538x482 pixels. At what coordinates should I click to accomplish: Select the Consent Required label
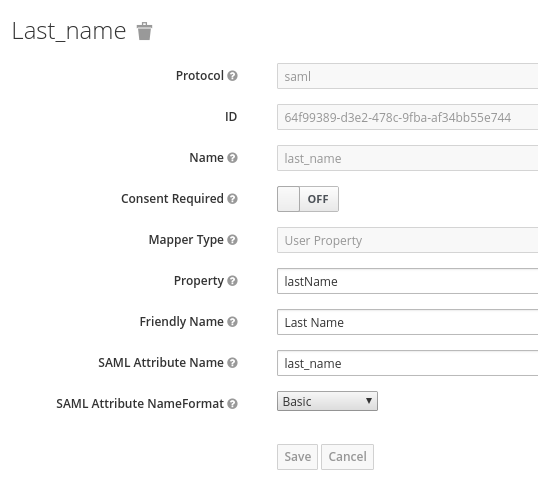click(x=172, y=199)
